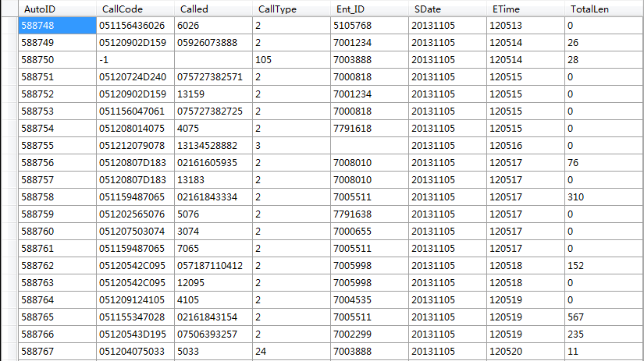Screen dimensions: 644x361
Task: Select CallCode cell -1
Action: 135,60
